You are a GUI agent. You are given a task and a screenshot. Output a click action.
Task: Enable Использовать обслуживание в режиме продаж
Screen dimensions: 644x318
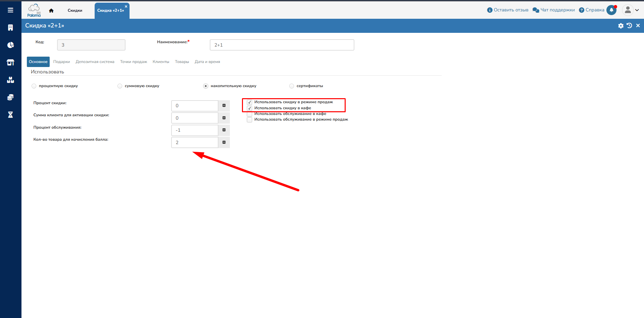tap(250, 120)
